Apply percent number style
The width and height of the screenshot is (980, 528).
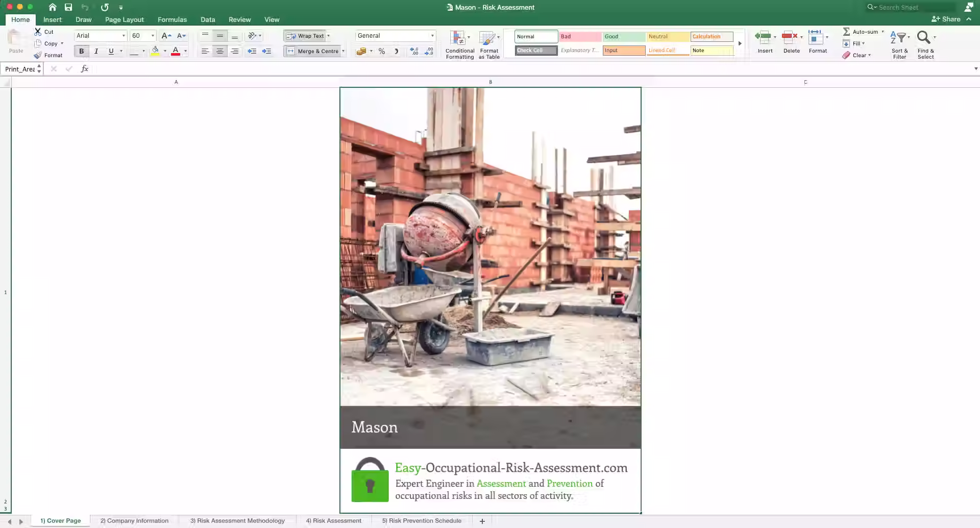381,51
